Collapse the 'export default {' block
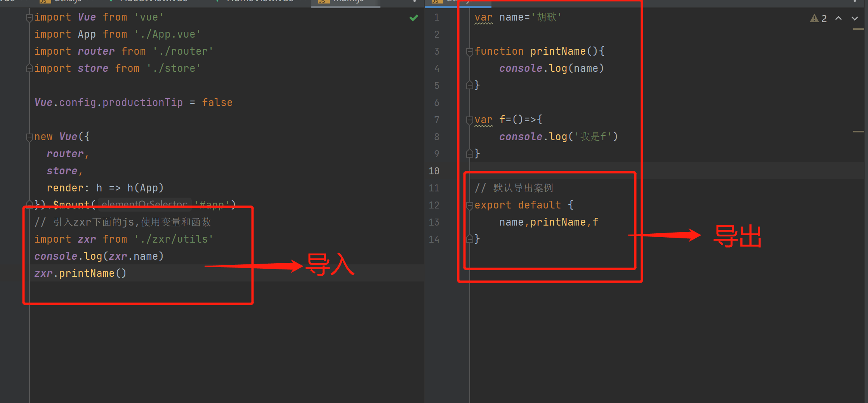This screenshot has width=868, height=403. 469,205
